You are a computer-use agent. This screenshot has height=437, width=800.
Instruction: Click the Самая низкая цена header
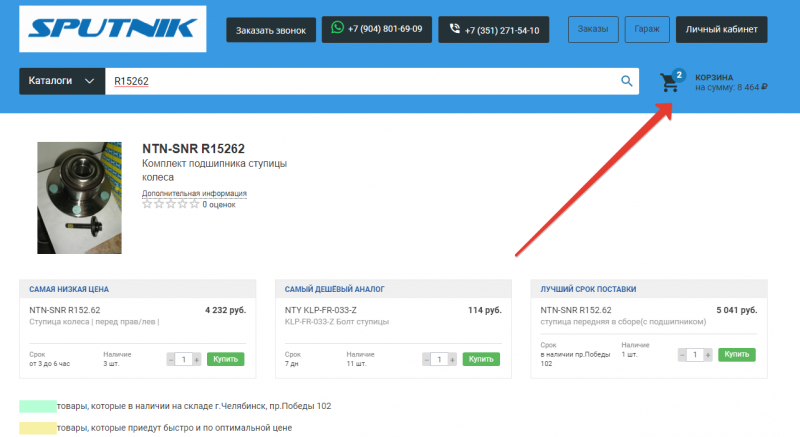(69, 289)
